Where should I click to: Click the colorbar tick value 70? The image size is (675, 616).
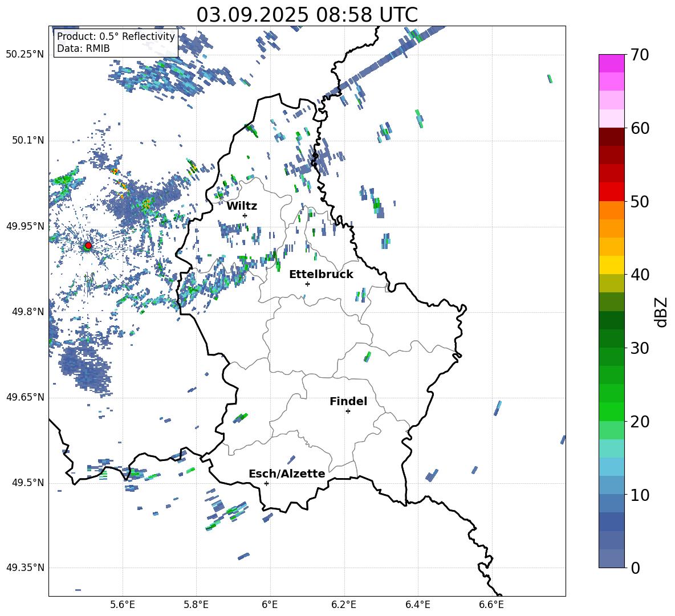[x=640, y=55]
